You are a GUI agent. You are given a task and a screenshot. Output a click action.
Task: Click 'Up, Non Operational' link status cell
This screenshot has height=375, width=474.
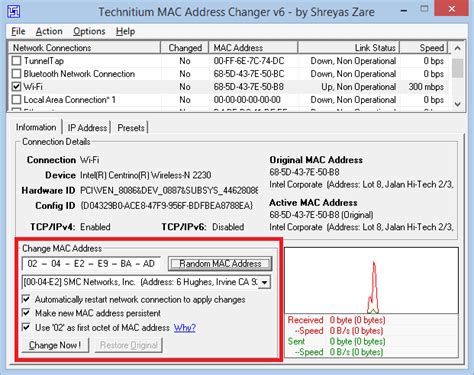(x=359, y=87)
